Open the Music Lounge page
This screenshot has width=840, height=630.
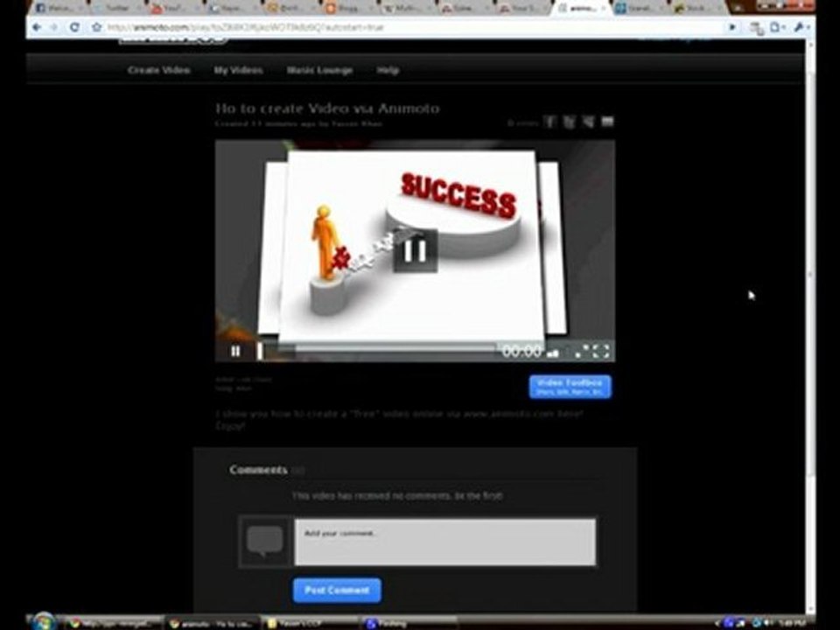pyautogui.click(x=319, y=70)
